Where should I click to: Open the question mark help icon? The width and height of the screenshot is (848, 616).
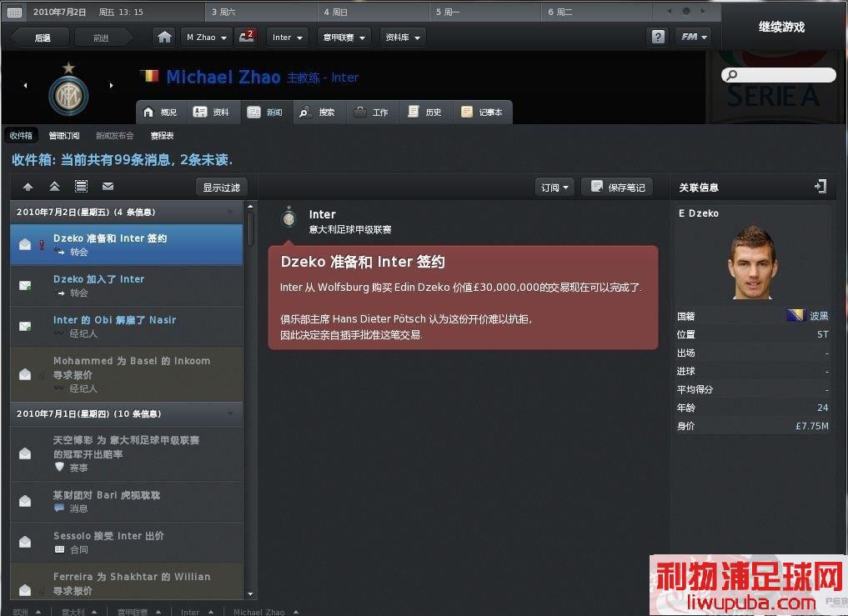(x=658, y=37)
